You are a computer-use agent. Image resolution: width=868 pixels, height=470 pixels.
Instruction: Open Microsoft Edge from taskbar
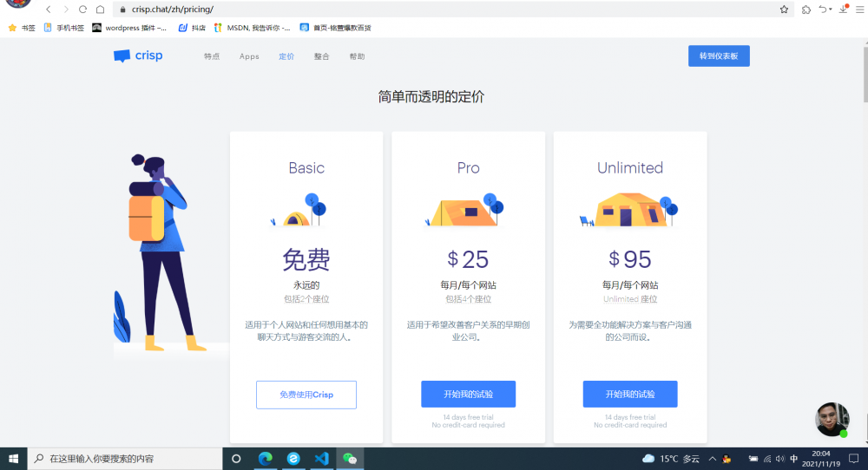coord(265,459)
